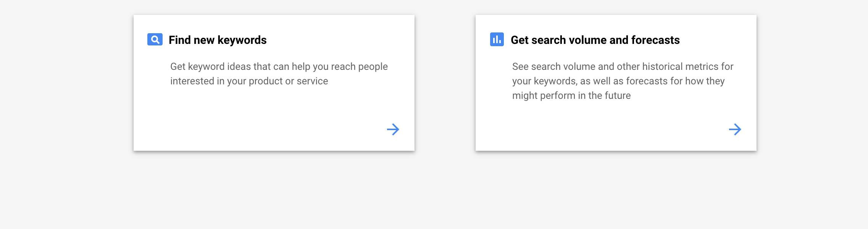Viewport: 868px width, 229px height.
Task: Click the word "forecasts" in the right card title
Action: (655, 40)
